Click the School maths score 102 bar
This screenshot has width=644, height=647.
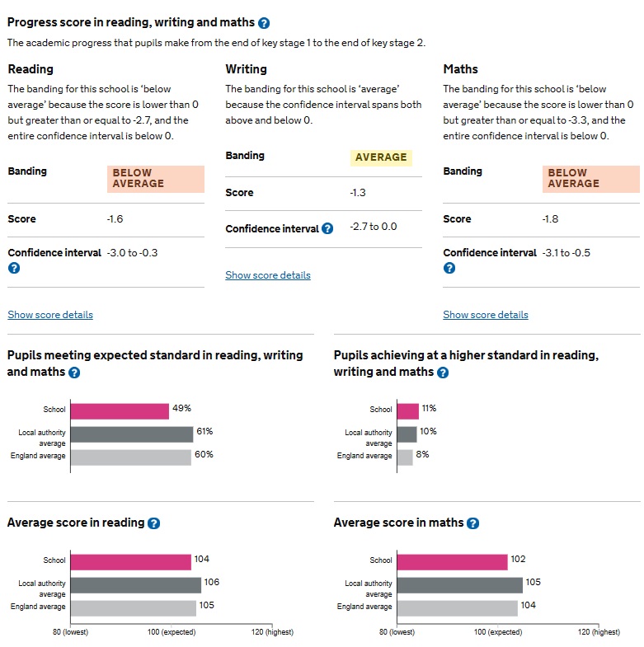click(452, 561)
